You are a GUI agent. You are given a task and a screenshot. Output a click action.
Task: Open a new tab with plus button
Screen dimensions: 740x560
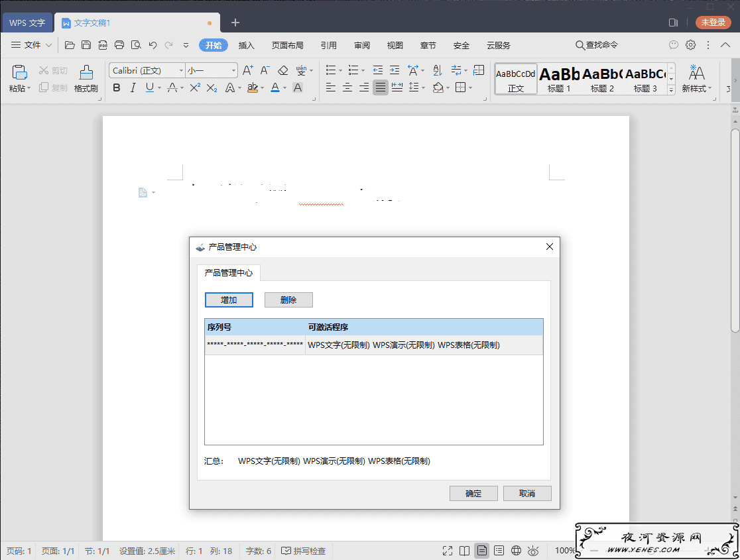(235, 22)
